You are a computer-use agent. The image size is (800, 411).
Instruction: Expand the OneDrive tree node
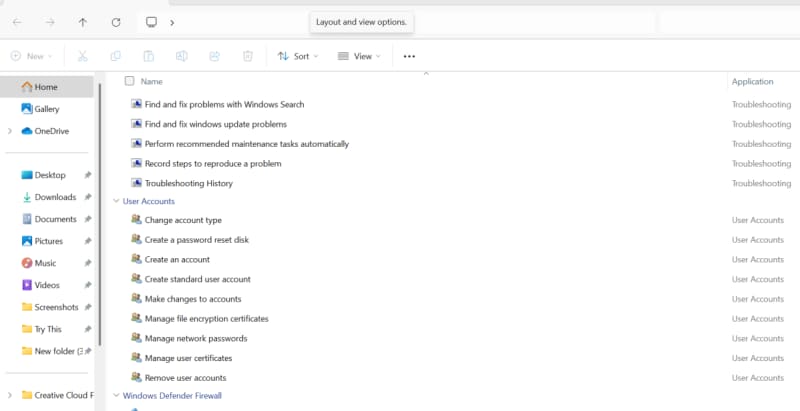10,131
